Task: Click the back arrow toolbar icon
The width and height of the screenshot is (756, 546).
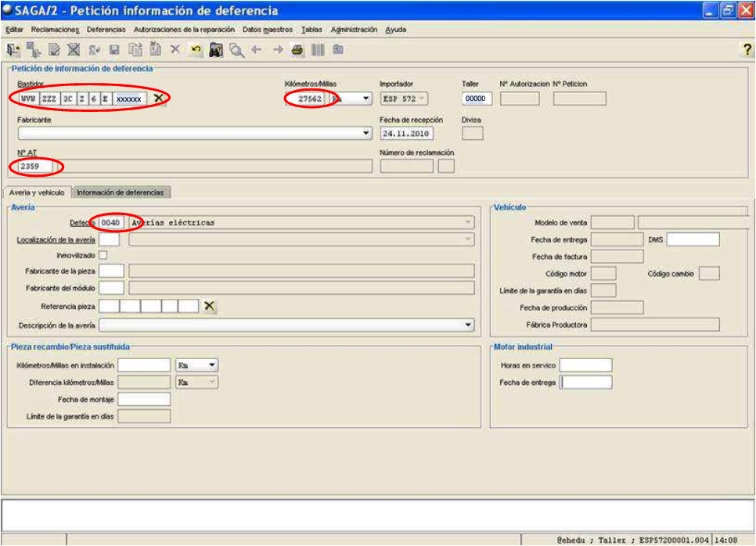Action: pos(257,49)
